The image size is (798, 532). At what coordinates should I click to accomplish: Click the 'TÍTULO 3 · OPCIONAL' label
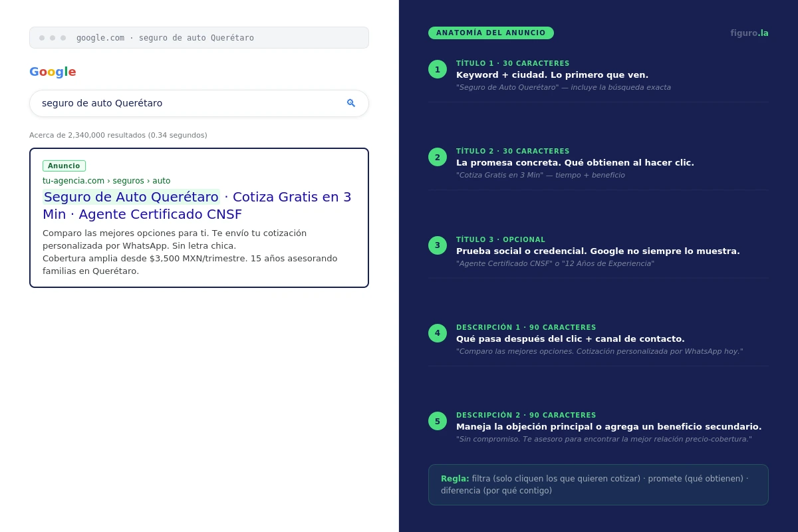(x=501, y=240)
